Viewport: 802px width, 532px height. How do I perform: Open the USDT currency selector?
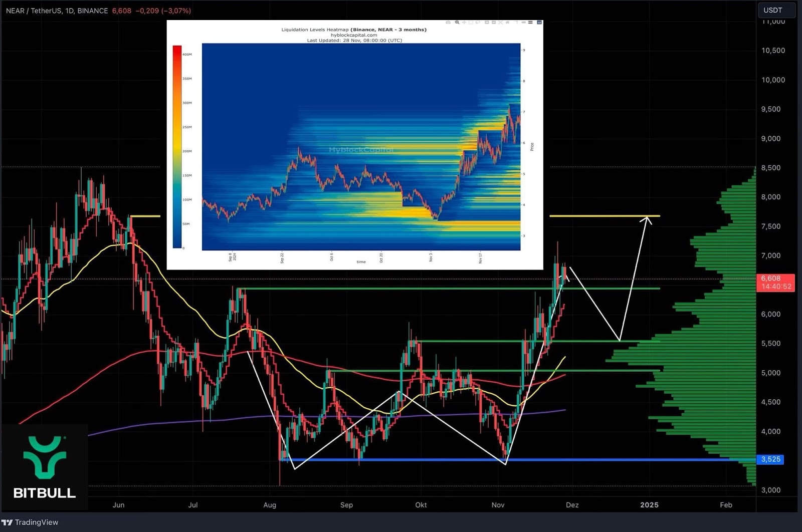(x=776, y=10)
